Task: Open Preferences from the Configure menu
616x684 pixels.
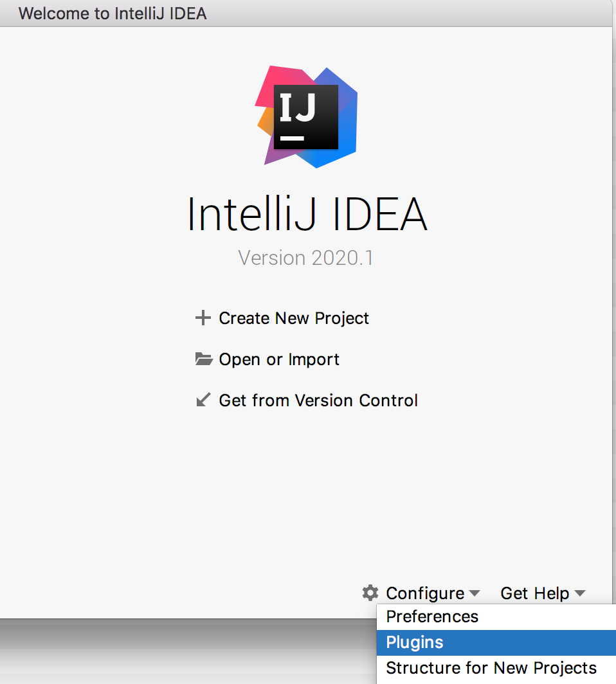Action: tap(432, 616)
